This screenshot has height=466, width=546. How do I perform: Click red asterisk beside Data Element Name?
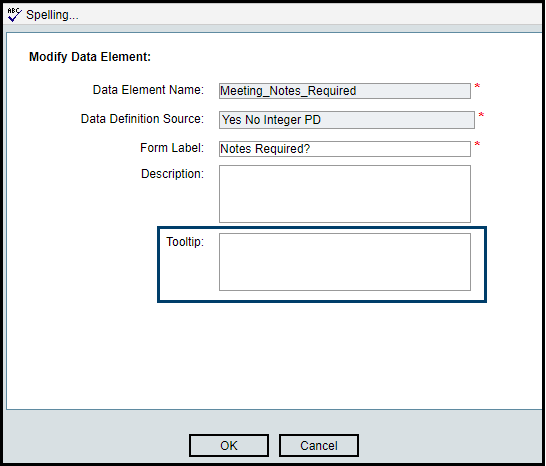(x=477, y=86)
